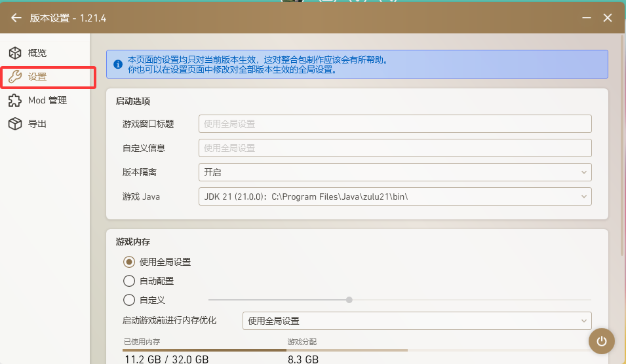Click the Mod 管理 puzzle icon
This screenshot has height=364, width=626.
click(15, 100)
